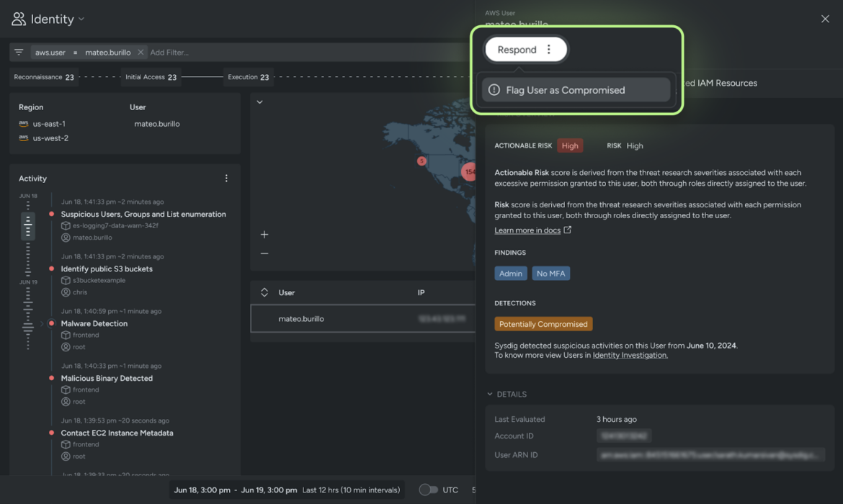Select region us-east-1
This screenshot has height=504, width=843.
point(49,124)
